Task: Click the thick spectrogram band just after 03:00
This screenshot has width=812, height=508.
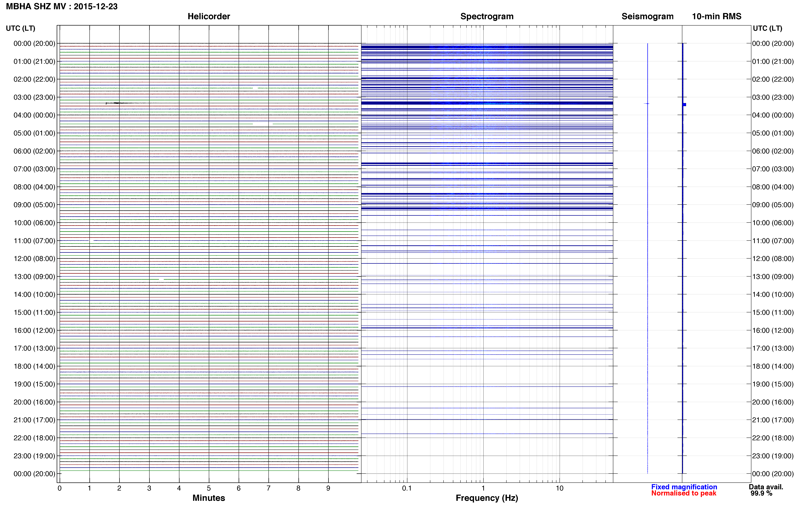Action: pos(487,103)
